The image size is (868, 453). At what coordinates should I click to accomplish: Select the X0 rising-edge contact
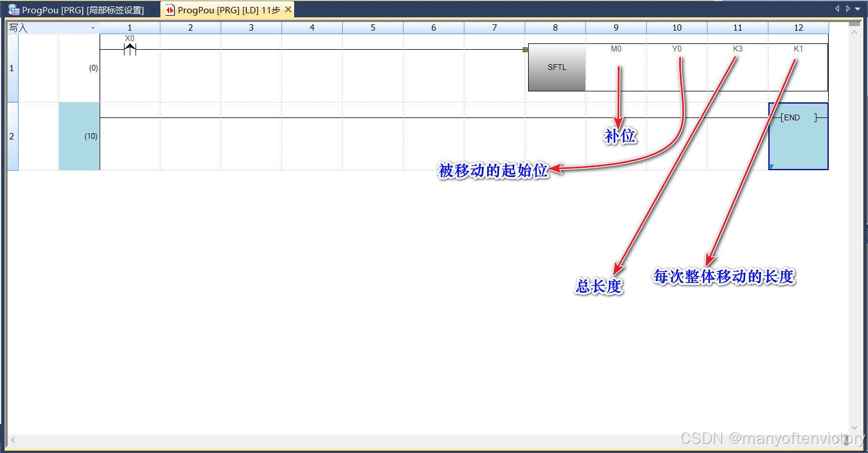130,50
